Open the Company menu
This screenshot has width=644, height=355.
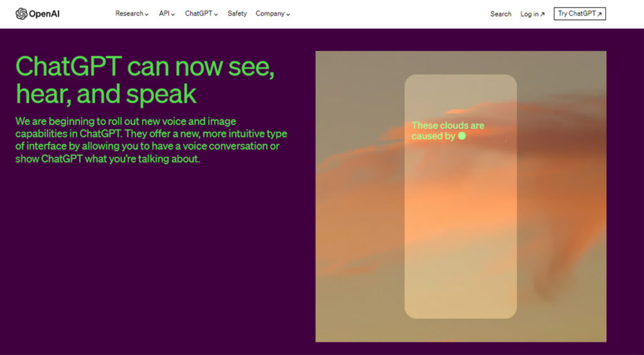click(x=270, y=14)
